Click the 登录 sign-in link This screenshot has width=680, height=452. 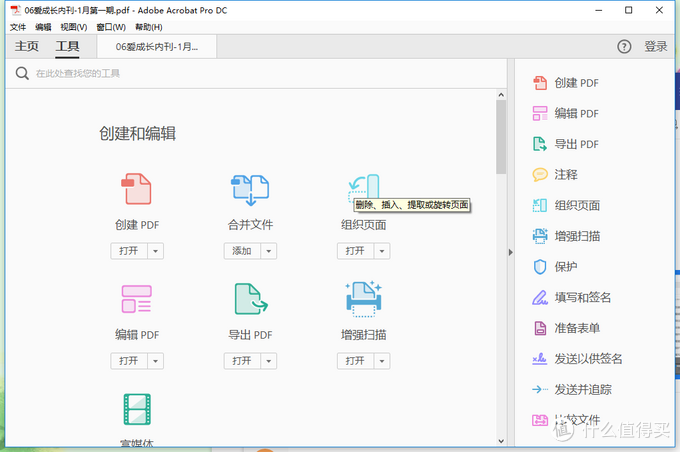click(x=655, y=46)
